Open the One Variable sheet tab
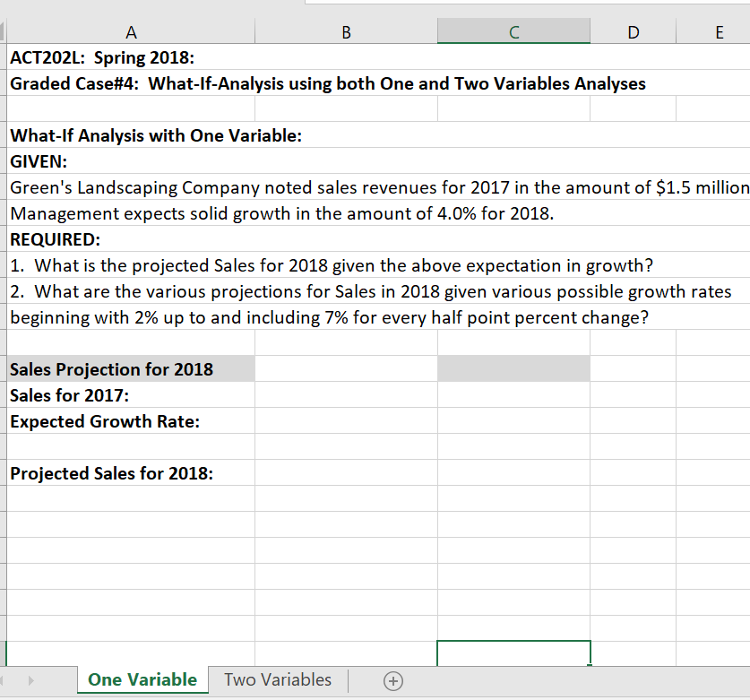The width and height of the screenshot is (750, 700). 142,679
